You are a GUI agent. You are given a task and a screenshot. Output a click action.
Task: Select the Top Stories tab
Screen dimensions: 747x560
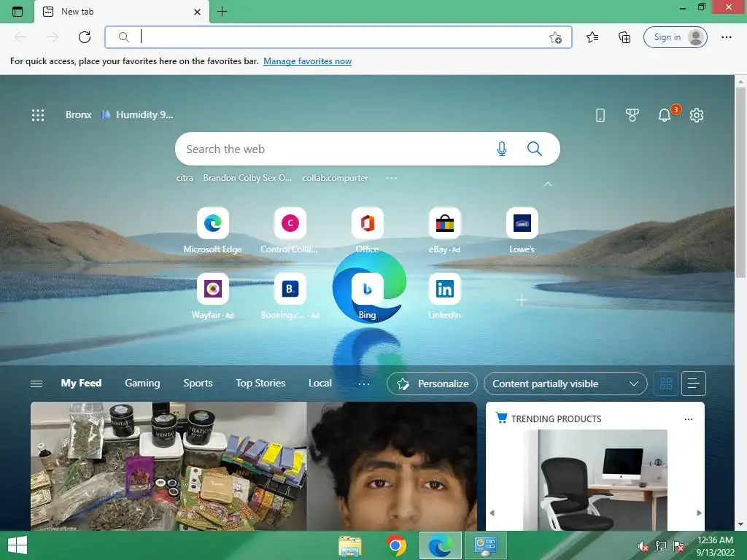coord(260,384)
